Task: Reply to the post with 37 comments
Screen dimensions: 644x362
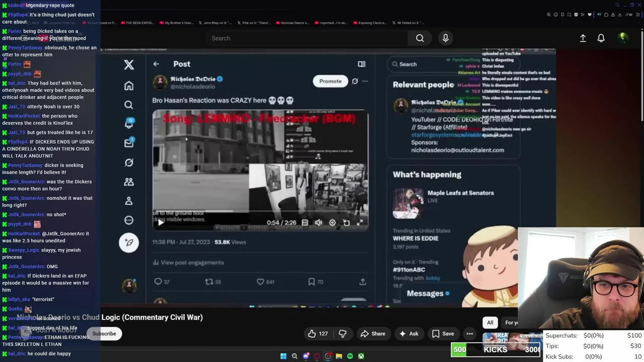Action: pos(162,282)
